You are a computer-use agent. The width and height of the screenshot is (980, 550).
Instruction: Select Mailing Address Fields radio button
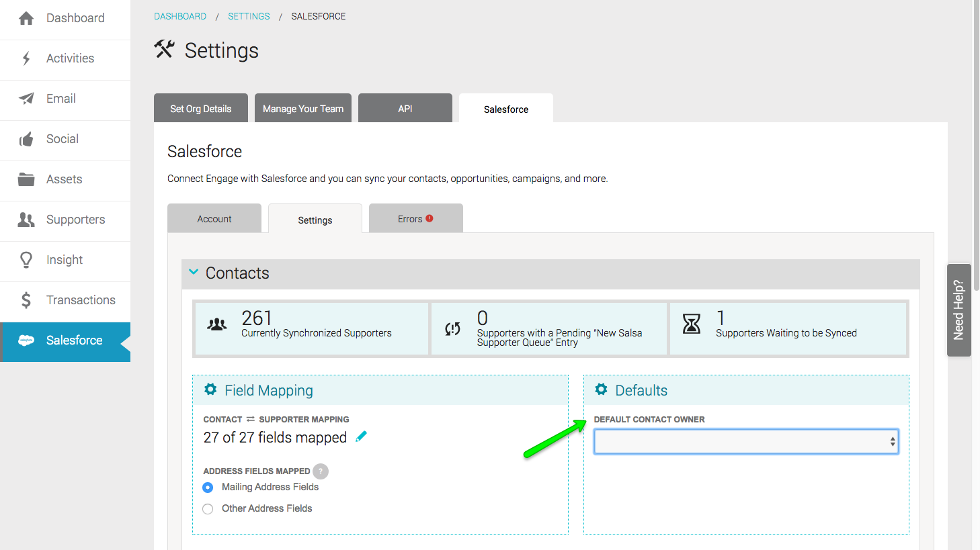coord(208,488)
